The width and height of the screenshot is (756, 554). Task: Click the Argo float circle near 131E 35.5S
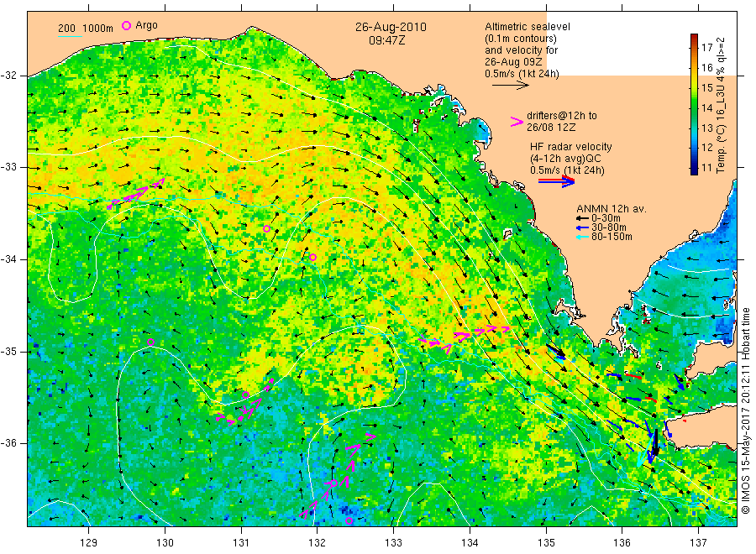[x=245, y=395]
